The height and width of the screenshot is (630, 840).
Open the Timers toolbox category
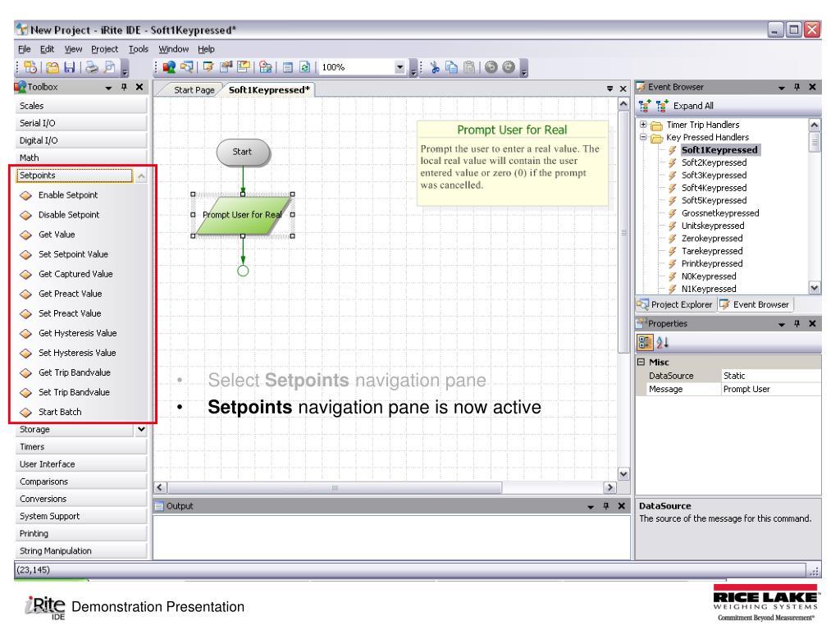point(81,446)
